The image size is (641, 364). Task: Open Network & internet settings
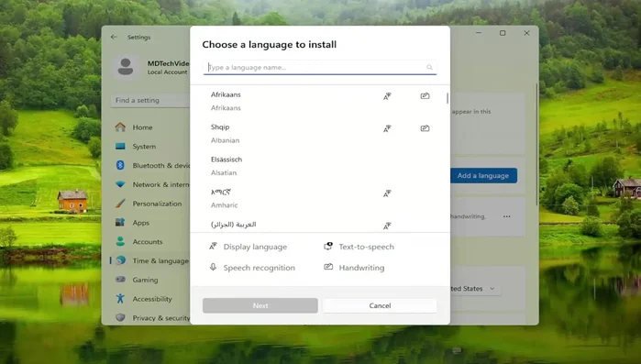(150, 184)
